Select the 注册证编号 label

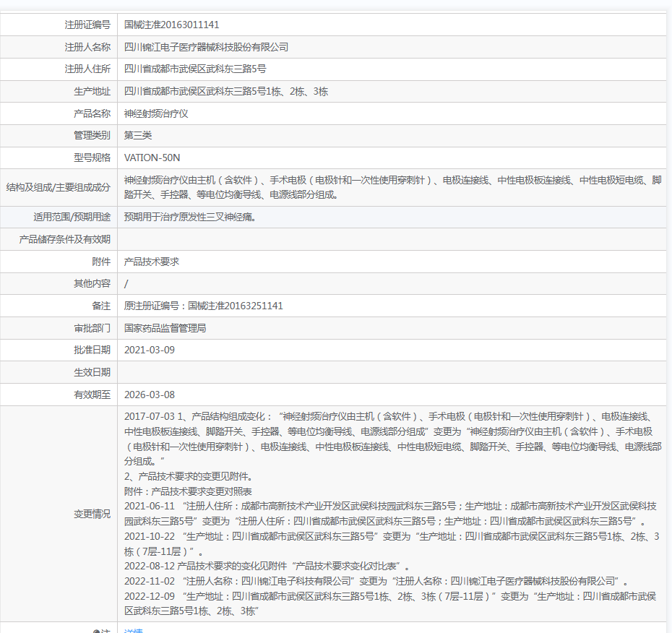(87, 25)
